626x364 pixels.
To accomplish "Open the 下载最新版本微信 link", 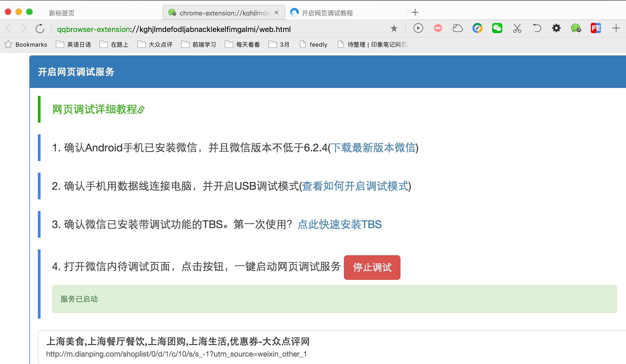I will click(x=373, y=148).
